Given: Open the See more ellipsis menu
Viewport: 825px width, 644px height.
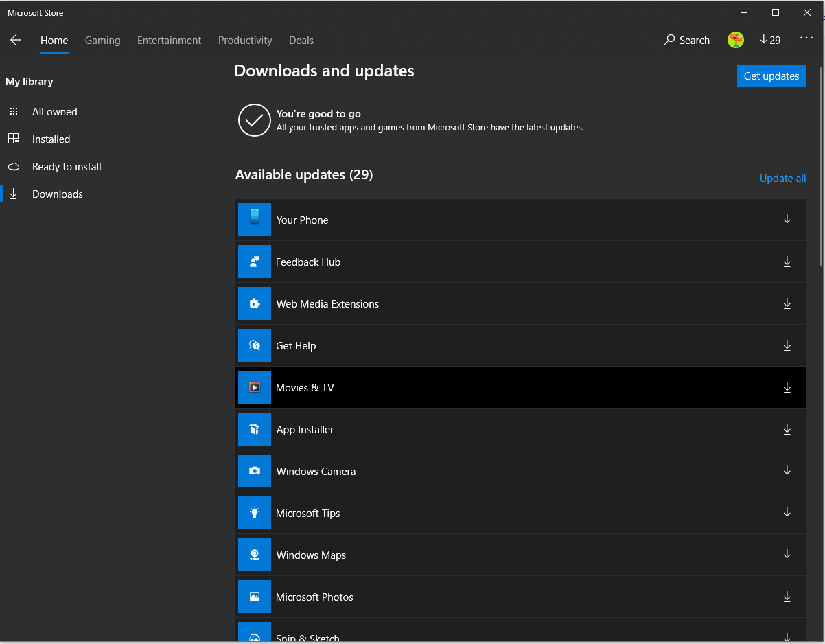Looking at the screenshot, I should pyautogui.click(x=806, y=38).
